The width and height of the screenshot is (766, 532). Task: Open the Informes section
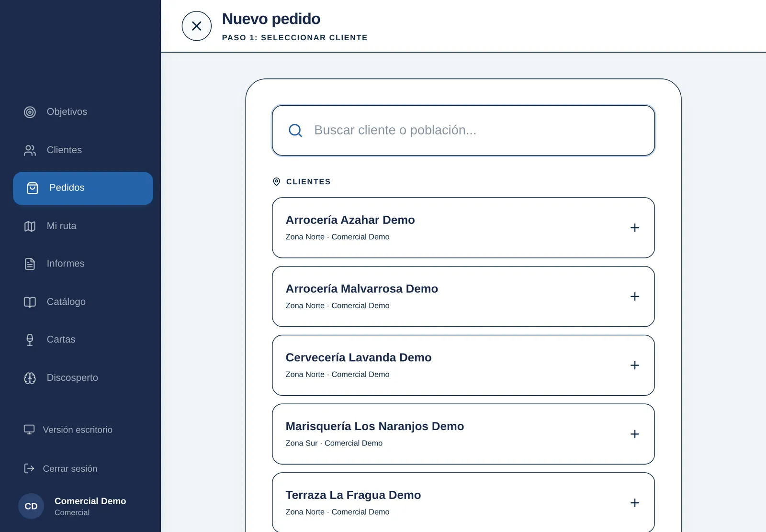(x=83, y=264)
